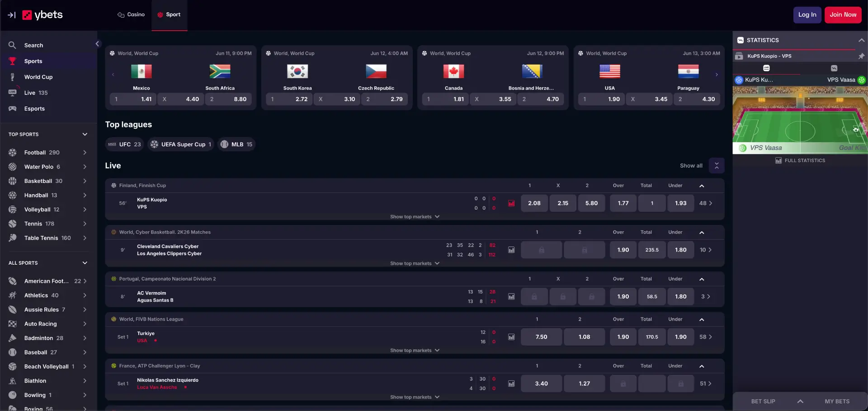Open Esports in the sidebar menu
This screenshot has height=411, width=868.
click(x=48, y=108)
